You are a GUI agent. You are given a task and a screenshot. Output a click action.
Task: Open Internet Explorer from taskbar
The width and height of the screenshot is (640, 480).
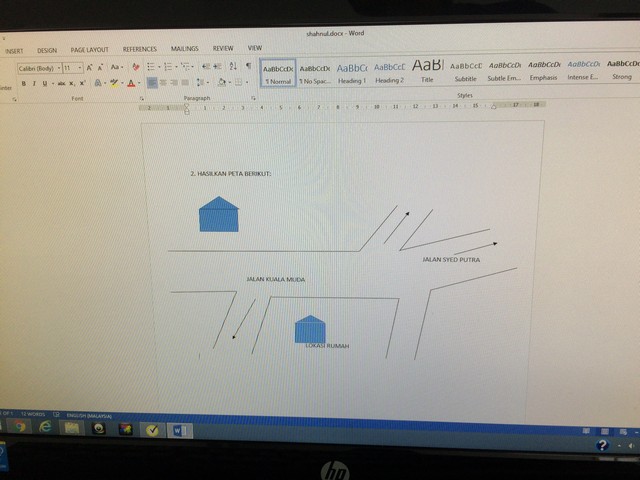45,428
